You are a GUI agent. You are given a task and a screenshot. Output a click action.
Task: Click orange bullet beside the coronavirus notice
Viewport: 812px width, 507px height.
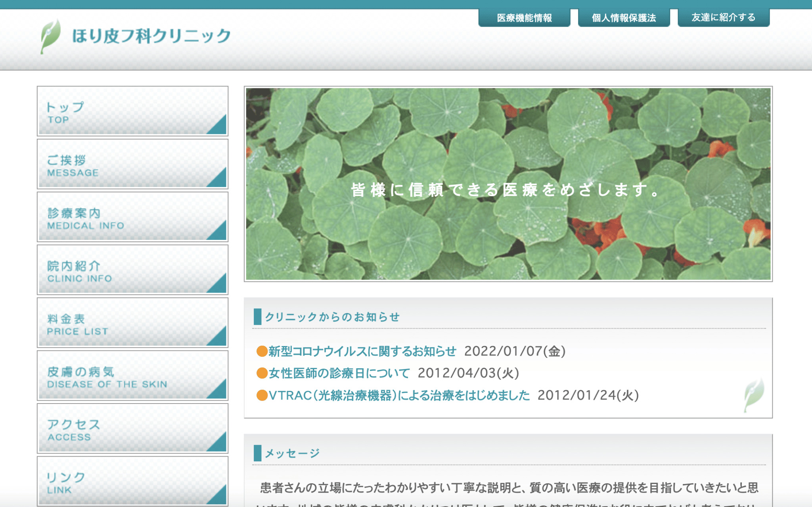pyautogui.click(x=262, y=351)
